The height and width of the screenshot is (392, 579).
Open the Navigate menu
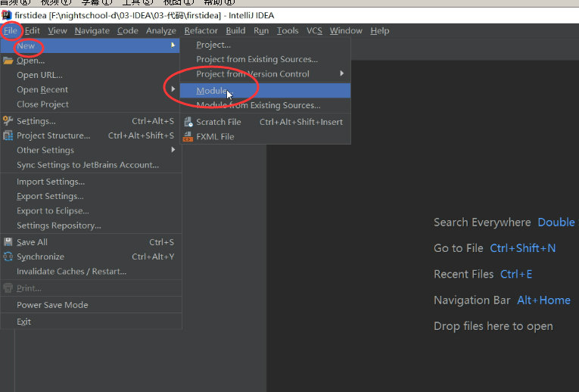(92, 30)
